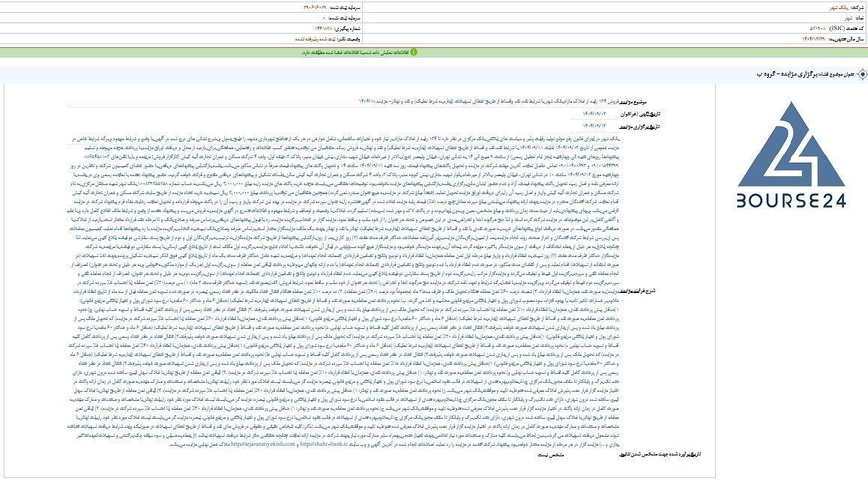Click the announcement date 1404/09/02
Viewport: 868px width, 481px height.
(594, 114)
